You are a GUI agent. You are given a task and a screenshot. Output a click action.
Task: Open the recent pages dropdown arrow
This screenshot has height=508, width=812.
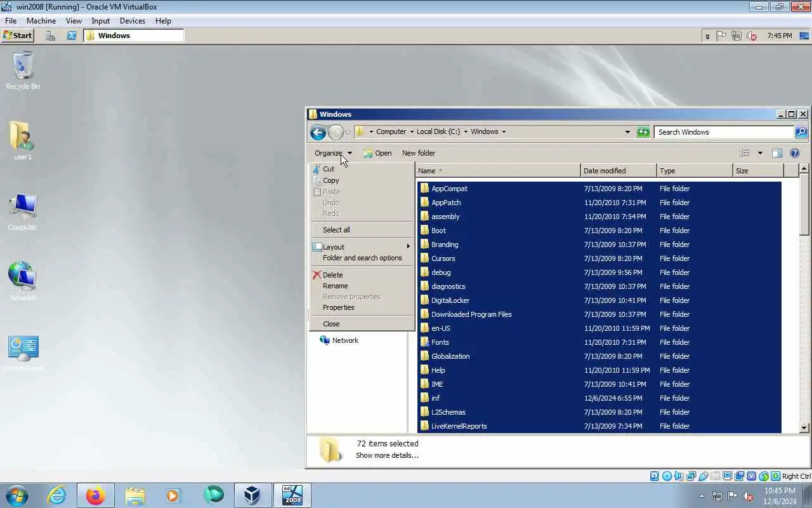[348, 132]
